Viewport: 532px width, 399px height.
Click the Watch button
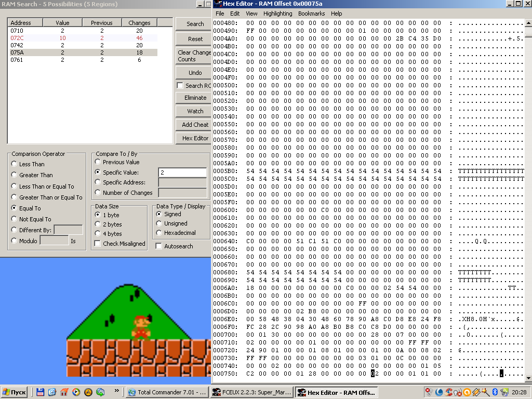[x=194, y=111]
